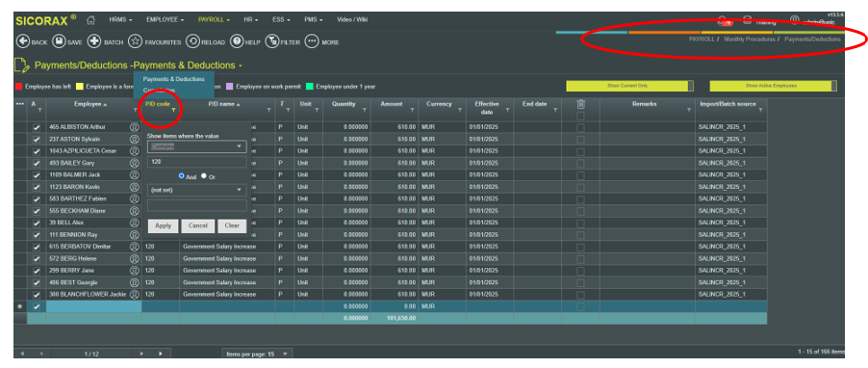Open filter icon on Amount column
The height and width of the screenshot is (368, 868).
[x=412, y=111]
